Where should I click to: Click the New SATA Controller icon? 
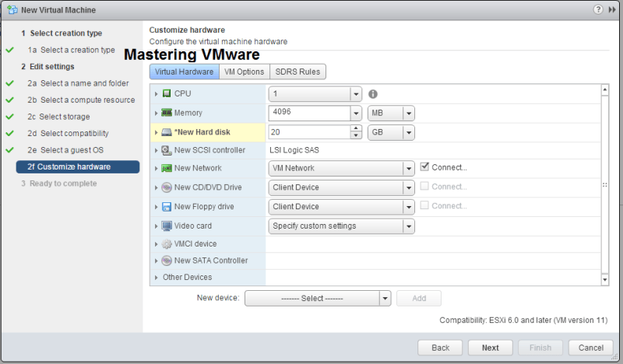pyautogui.click(x=167, y=261)
